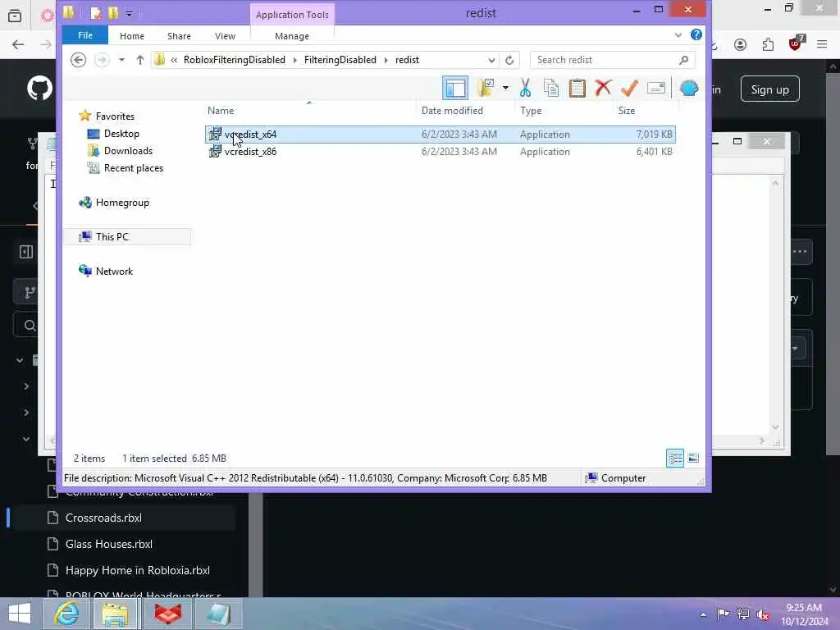Click the vcredist_x86 file icon
This screenshot has width=840, height=630.
[x=215, y=152]
